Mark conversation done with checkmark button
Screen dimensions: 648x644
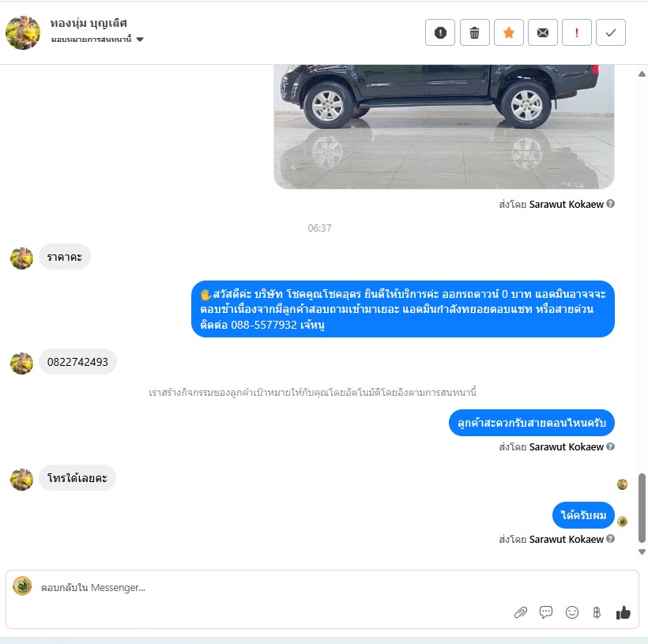point(610,32)
